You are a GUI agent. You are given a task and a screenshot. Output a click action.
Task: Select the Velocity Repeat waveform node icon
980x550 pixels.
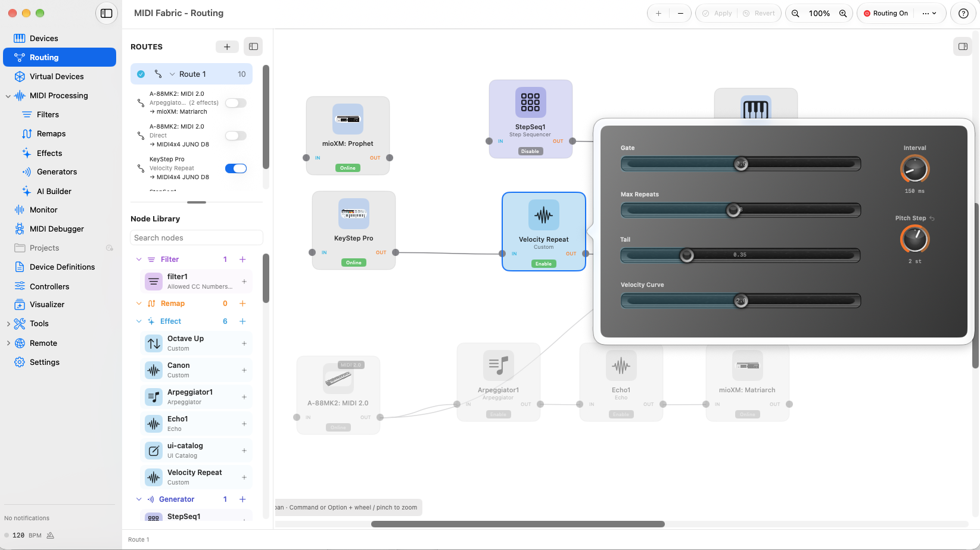point(544,215)
